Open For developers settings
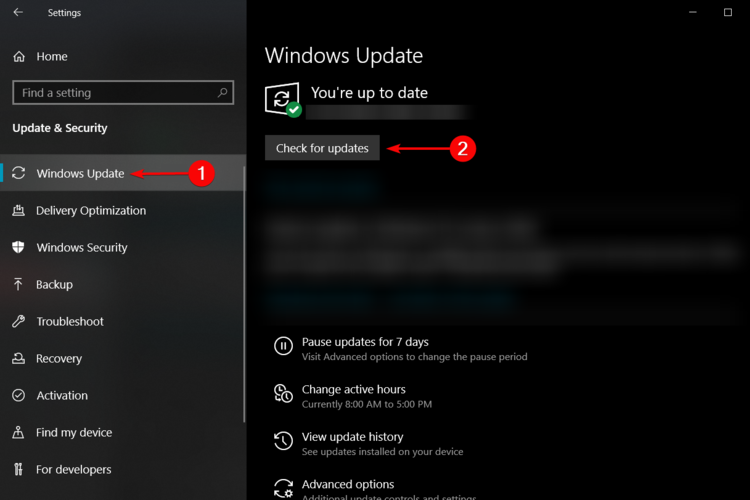 point(123,469)
